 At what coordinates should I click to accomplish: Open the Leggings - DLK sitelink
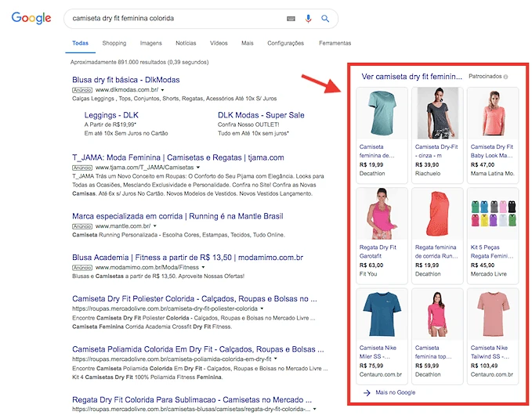click(x=111, y=115)
